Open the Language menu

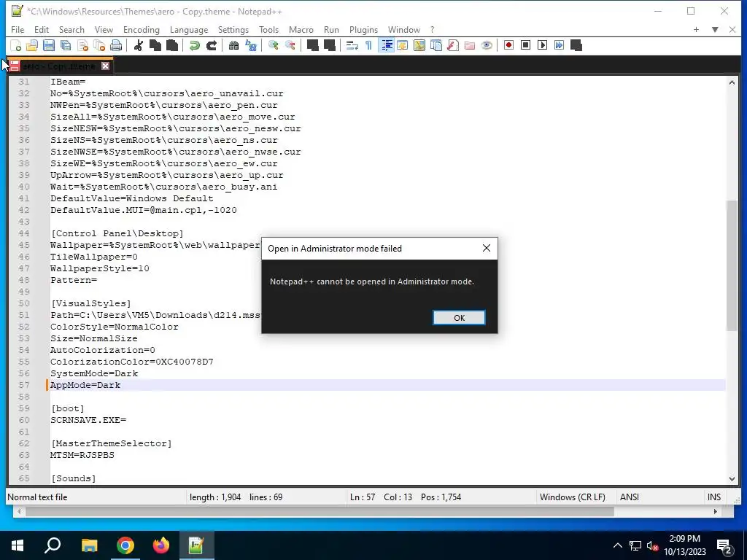click(189, 29)
